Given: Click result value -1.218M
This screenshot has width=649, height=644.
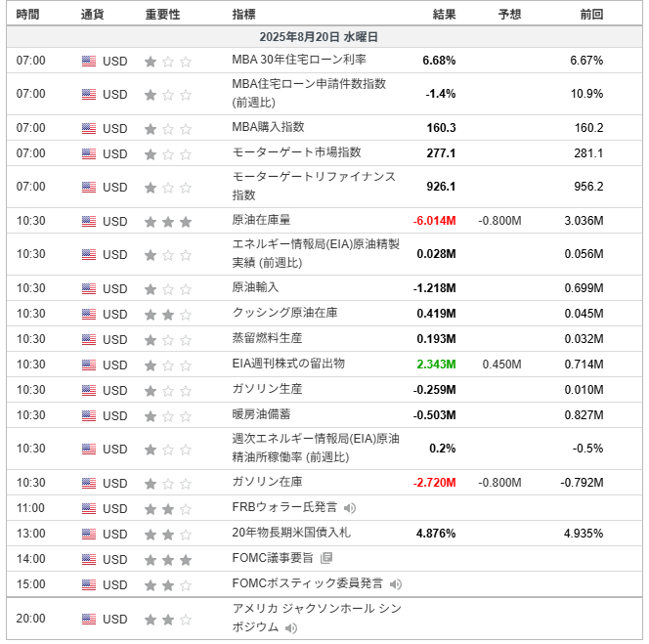Looking at the screenshot, I should (434, 288).
